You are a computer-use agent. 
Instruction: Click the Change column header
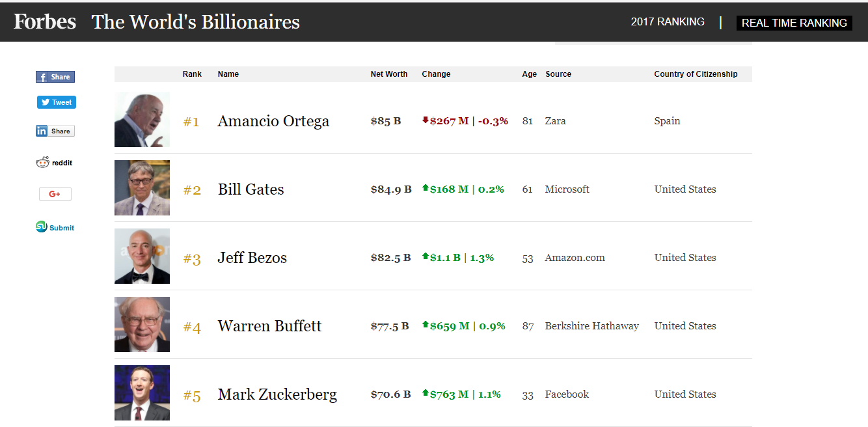pyautogui.click(x=436, y=74)
